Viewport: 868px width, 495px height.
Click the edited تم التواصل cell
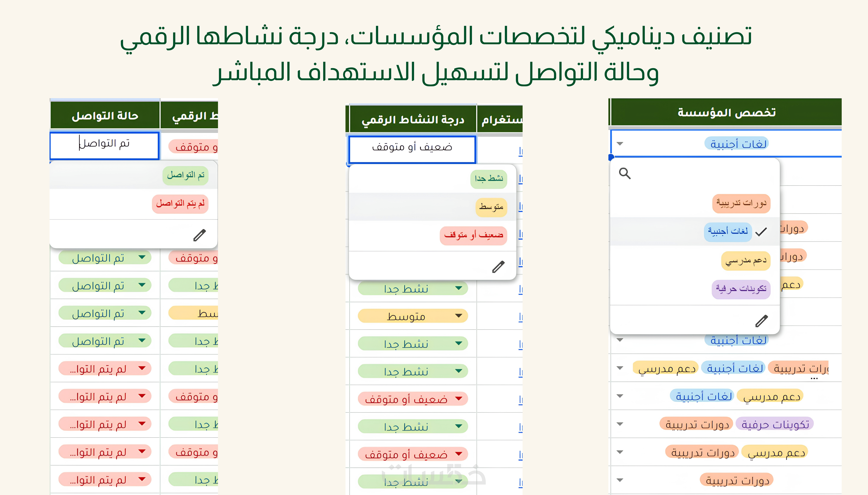(104, 146)
